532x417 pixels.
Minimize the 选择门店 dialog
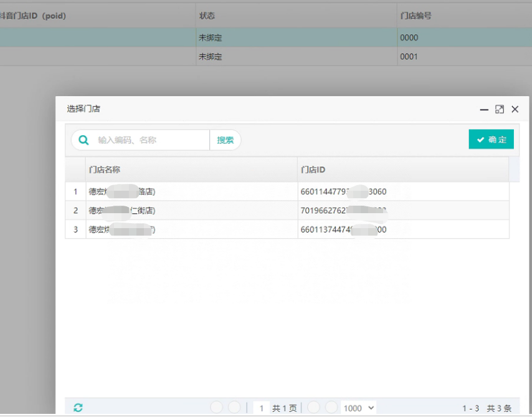point(484,109)
